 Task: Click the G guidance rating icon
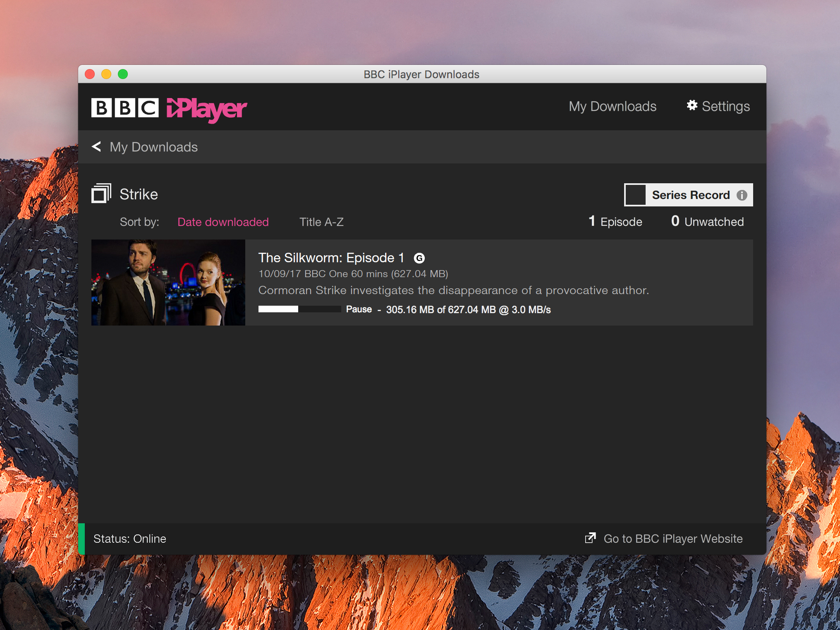click(x=419, y=258)
